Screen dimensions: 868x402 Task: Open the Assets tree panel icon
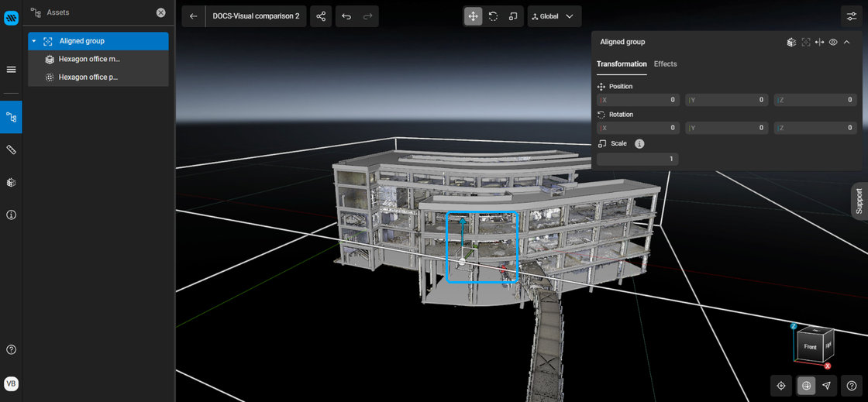pos(11,117)
